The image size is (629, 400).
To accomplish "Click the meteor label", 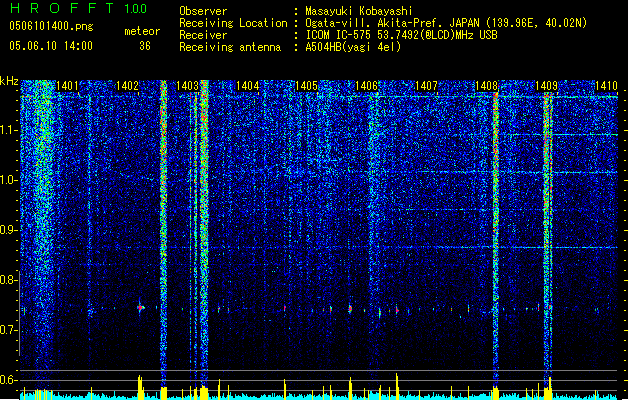I will [142, 31].
